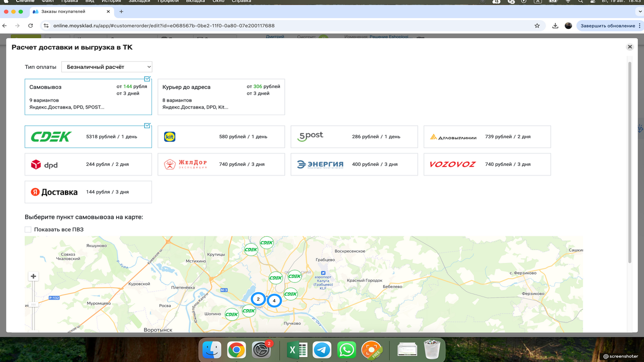Image resolution: width=644 pixels, height=362 pixels.
Task: Switch to Курьер до адреса delivery
Action: [x=221, y=97]
